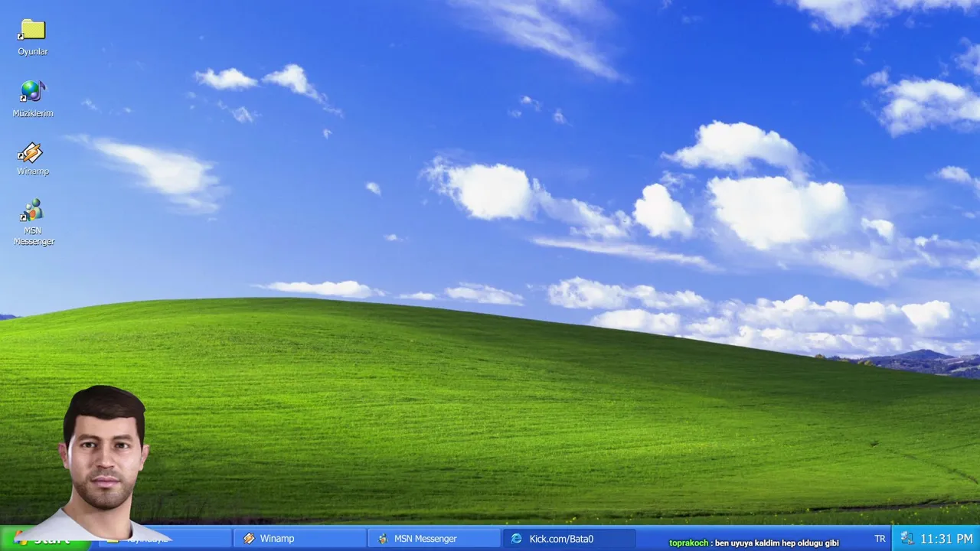Click the toprakoch chat message text
This screenshot has width=980, height=551.
click(x=754, y=543)
